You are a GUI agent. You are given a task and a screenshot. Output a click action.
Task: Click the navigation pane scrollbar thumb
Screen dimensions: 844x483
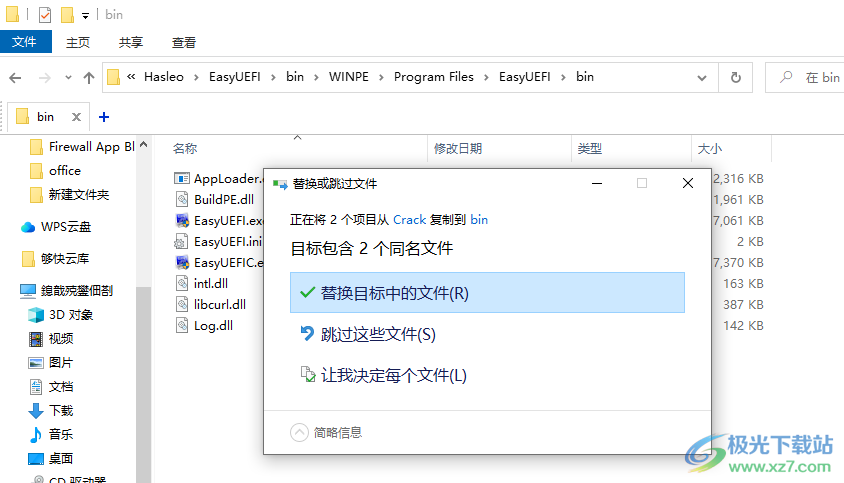coord(143,385)
